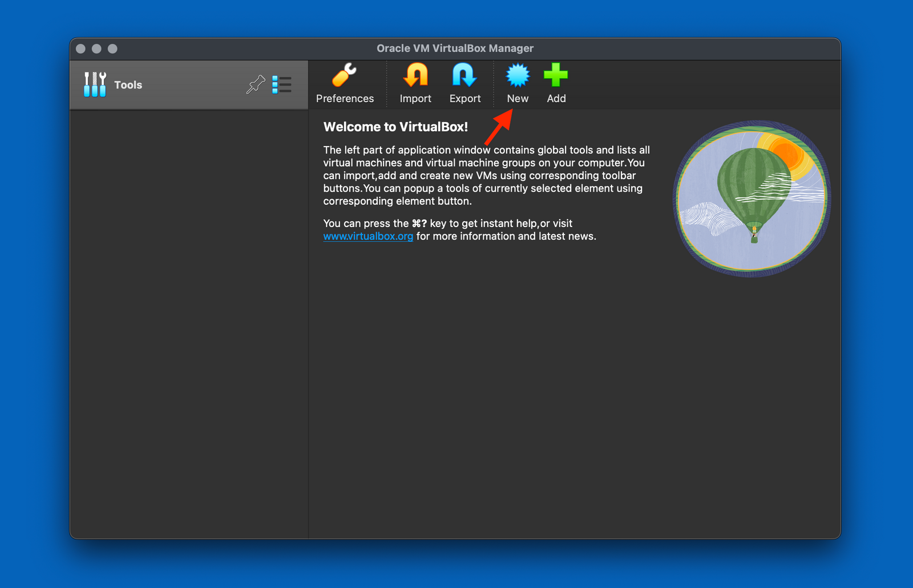Click the blue starburst New icon
Image resolution: width=913 pixels, height=588 pixels.
coord(518,75)
